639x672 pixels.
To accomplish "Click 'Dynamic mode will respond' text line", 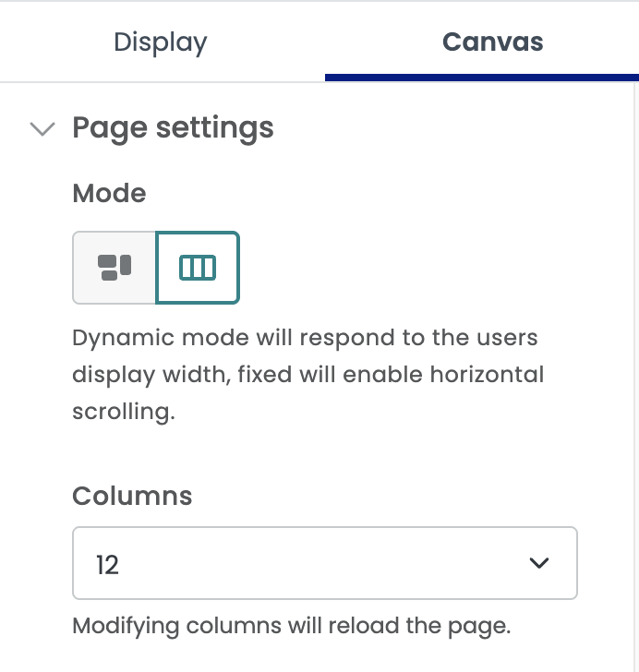I will (x=305, y=337).
